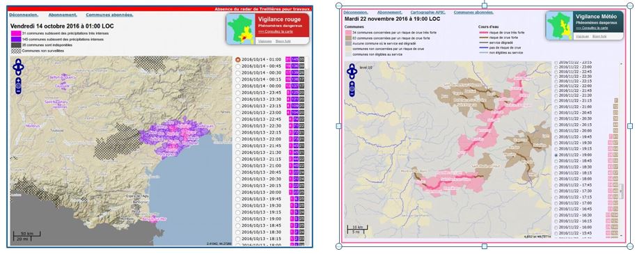Viewport: 644px width, 254px height.
Task: Choose the 2016/11/22 - 21:00 time step
Action: click(556, 106)
